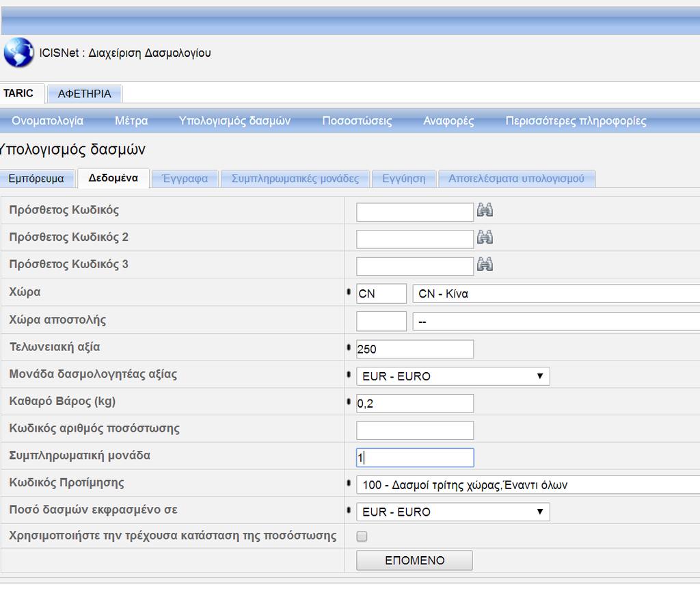This screenshot has width=700, height=602.
Task: Focus the Κωδικός αριθμός ποσόστωσης field
Action: 415,430
